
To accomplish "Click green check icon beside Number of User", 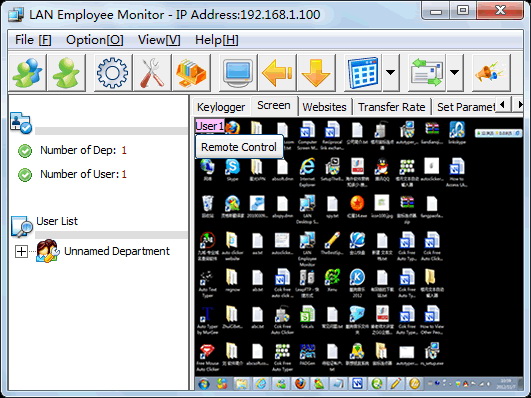I will click(x=25, y=175).
